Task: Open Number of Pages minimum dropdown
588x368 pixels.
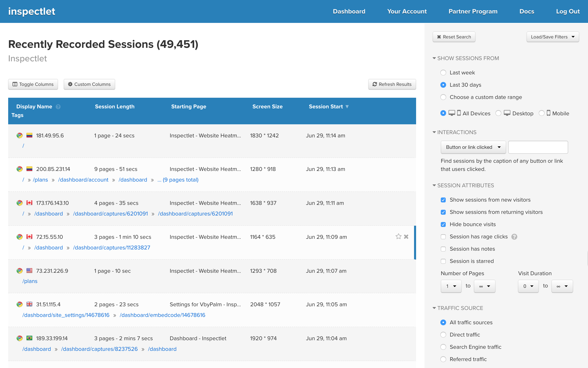Action: pyautogui.click(x=451, y=286)
